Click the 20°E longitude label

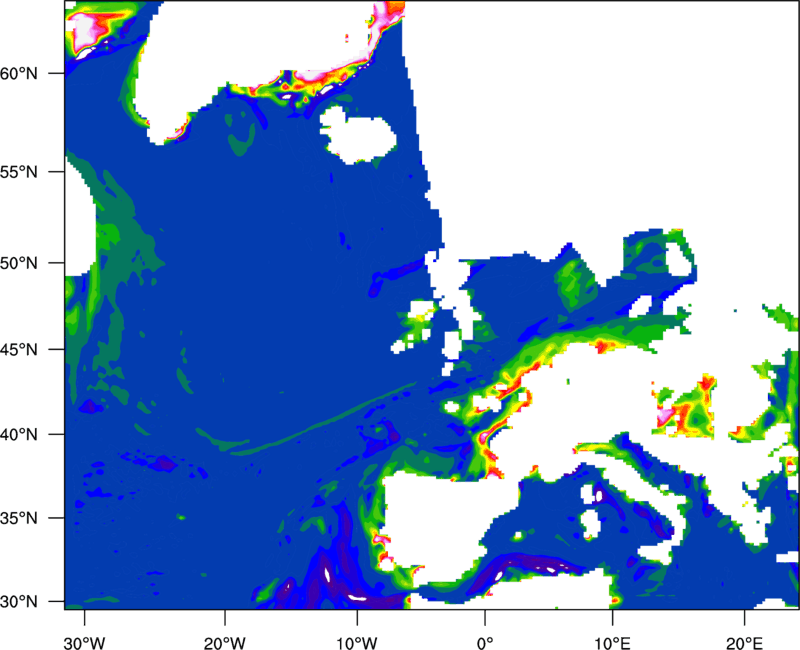744,643
